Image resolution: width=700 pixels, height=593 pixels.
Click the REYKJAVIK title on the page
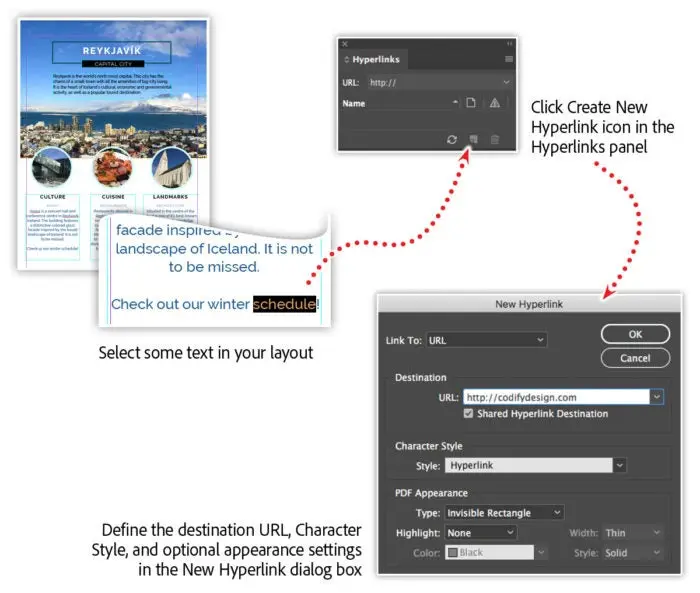(112, 51)
